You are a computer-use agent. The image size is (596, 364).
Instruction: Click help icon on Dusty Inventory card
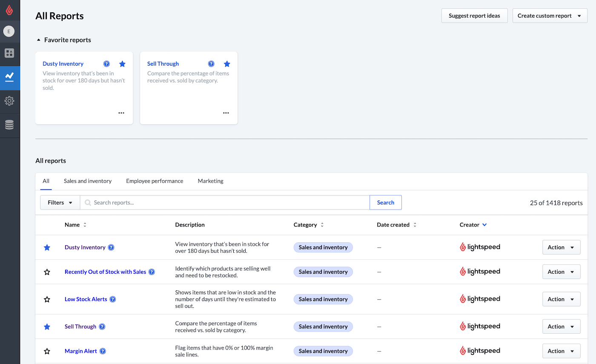pyautogui.click(x=106, y=64)
